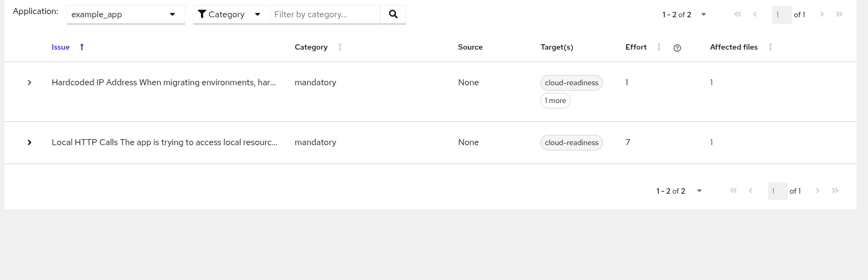
Task: Click the '1 more' targets label
Action: 555,101
